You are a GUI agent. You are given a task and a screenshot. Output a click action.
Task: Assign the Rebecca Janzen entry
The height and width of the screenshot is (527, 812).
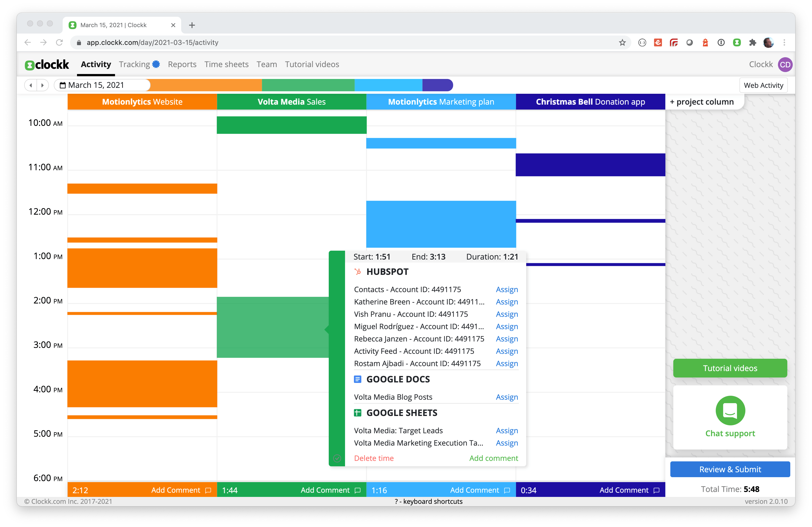point(507,339)
